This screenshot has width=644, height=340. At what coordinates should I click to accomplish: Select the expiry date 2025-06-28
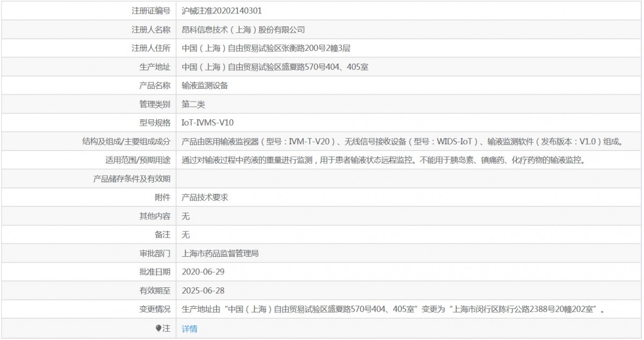pyautogui.click(x=203, y=291)
